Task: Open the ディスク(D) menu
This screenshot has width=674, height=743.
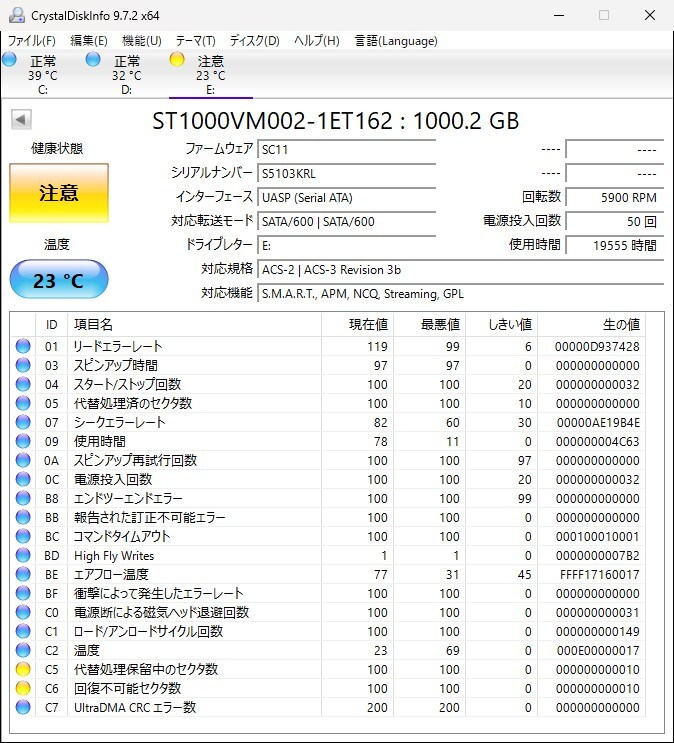Action: pyautogui.click(x=255, y=41)
